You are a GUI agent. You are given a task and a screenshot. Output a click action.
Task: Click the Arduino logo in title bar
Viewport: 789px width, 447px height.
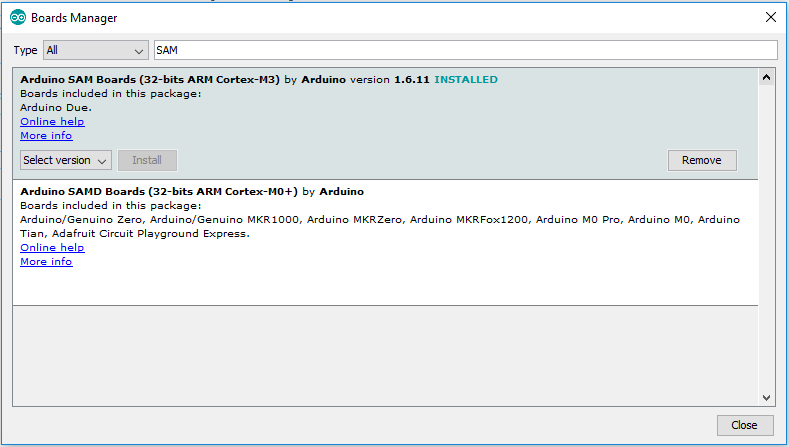pos(18,18)
